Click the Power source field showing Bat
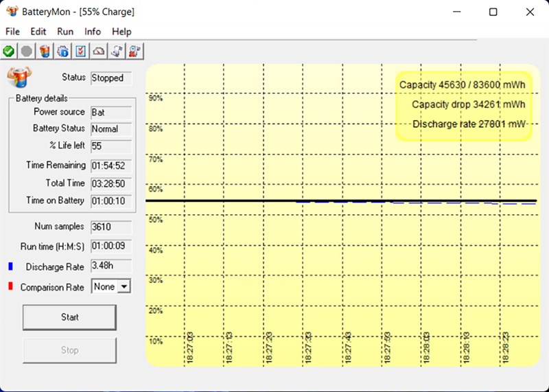This screenshot has width=549, height=392. pos(111,113)
